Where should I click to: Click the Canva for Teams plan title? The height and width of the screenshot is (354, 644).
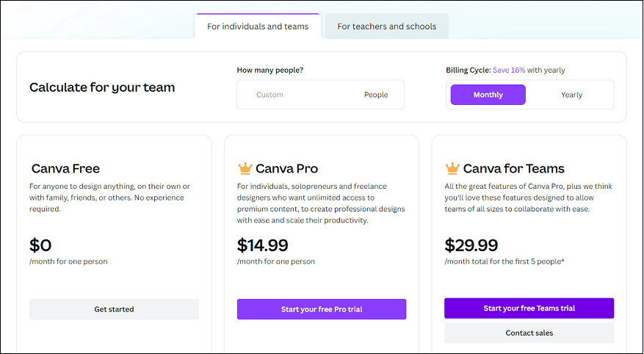(514, 169)
